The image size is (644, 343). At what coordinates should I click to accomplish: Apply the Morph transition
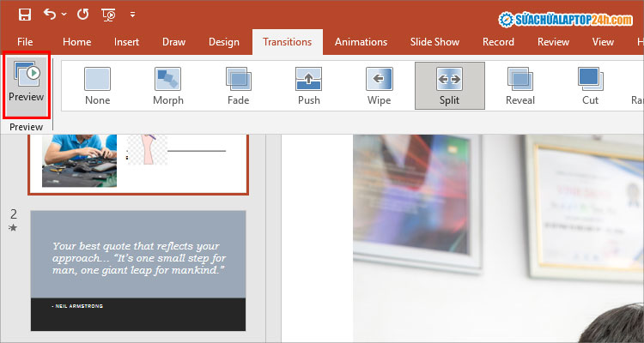[x=167, y=86]
